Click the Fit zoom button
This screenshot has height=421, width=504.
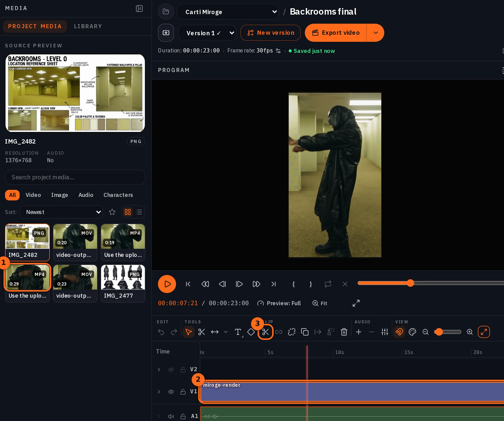pos(320,303)
